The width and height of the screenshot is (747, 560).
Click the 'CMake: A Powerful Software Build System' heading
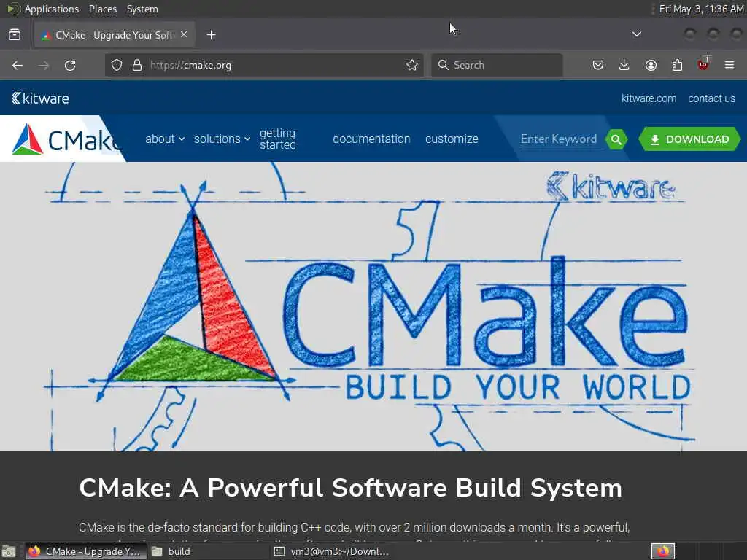pyautogui.click(x=351, y=488)
